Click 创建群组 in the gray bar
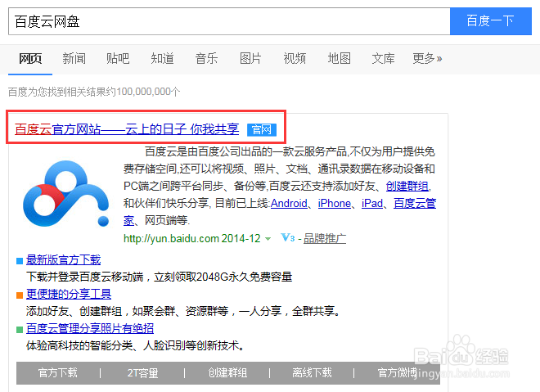The width and height of the screenshot is (540, 392). point(227,372)
